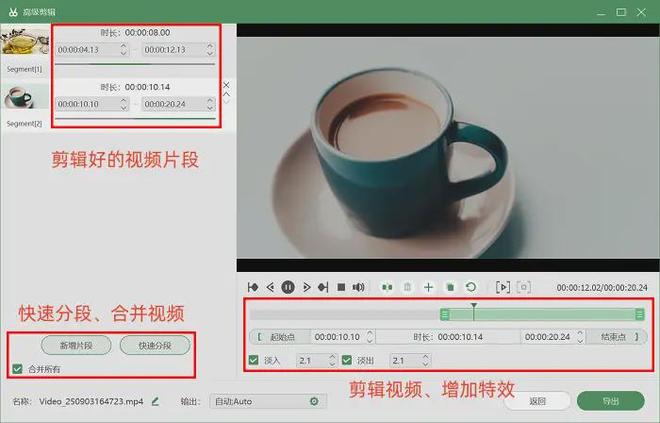
Task: Jump to start with skip-back icon
Action: 253,287
